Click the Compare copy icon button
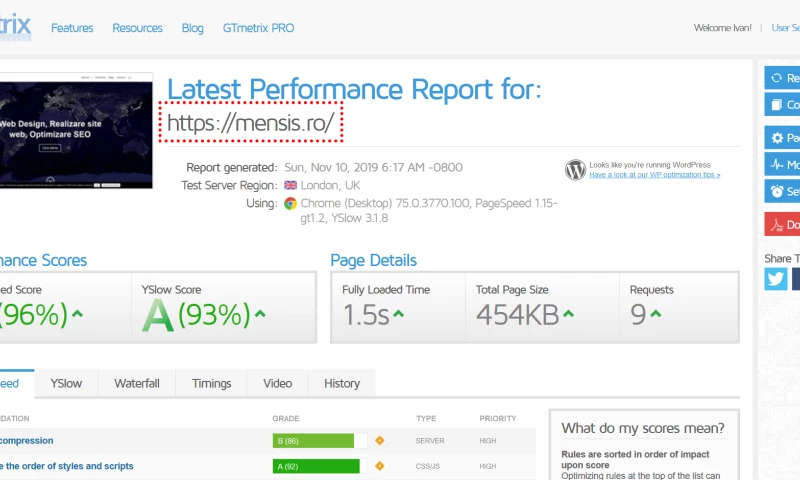Image resolution: width=800 pixels, height=480 pixels. click(778, 105)
